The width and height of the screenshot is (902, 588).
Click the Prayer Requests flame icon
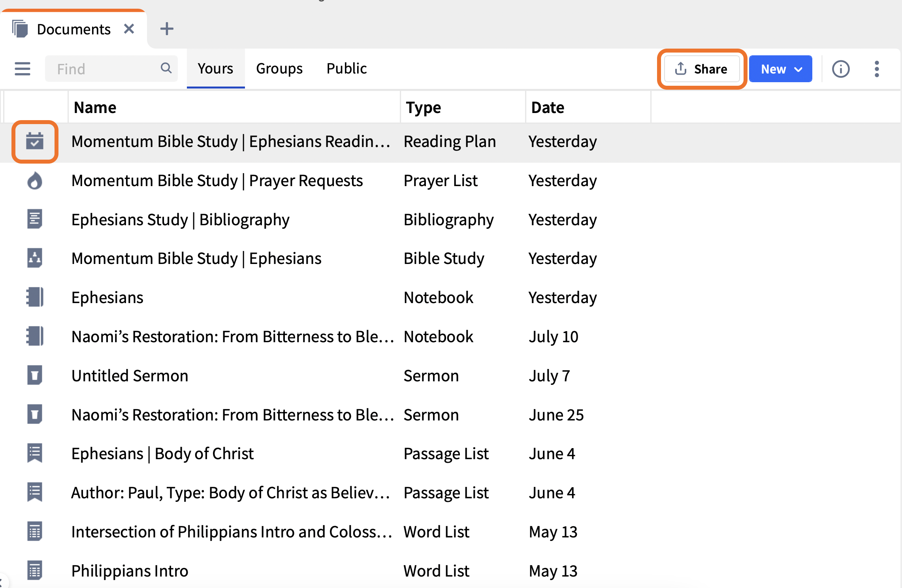[35, 181]
